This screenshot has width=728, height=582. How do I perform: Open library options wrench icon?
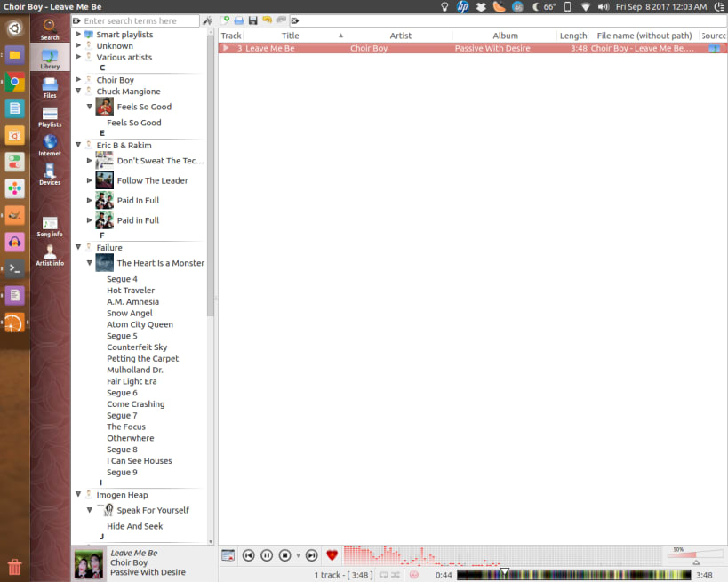pos(207,21)
